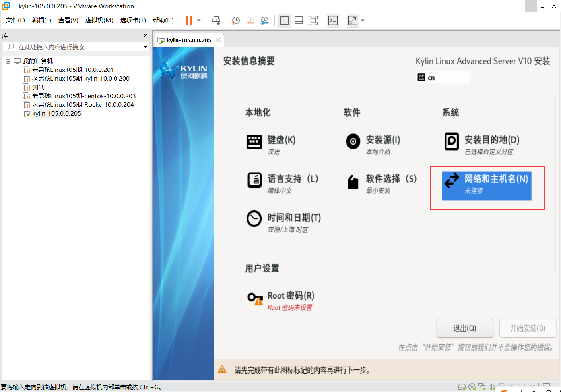Viewport: 561px width, 392px height.
Task: Select 老男孩Linux105期-Rocky-10.0.0.204 VM
Action: 83,105
